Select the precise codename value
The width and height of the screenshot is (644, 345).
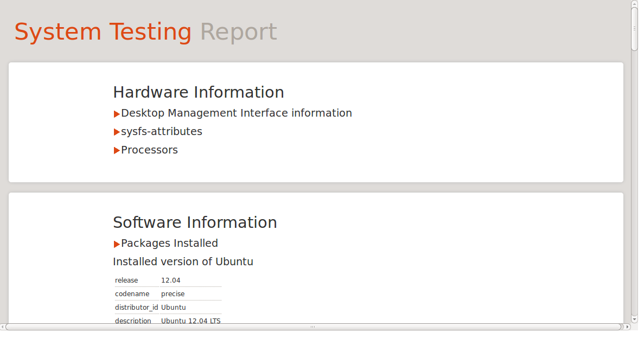point(173,294)
